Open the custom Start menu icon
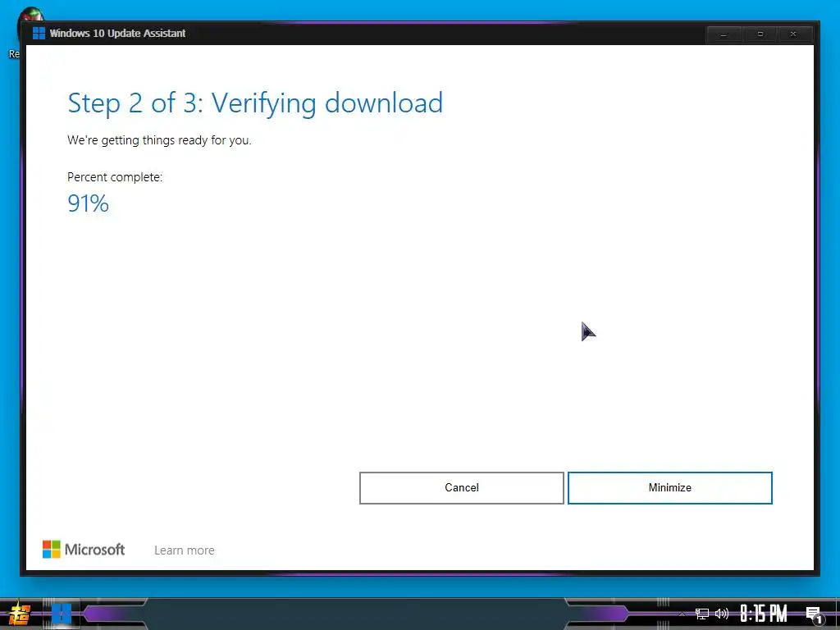This screenshot has width=840, height=630. click(x=20, y=614)
